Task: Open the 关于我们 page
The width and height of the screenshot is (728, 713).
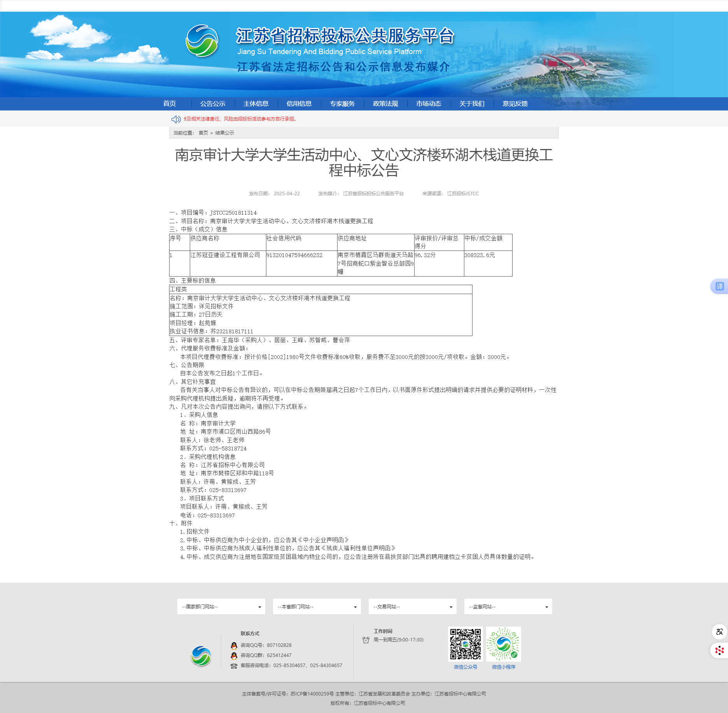Action: [472, 103]
